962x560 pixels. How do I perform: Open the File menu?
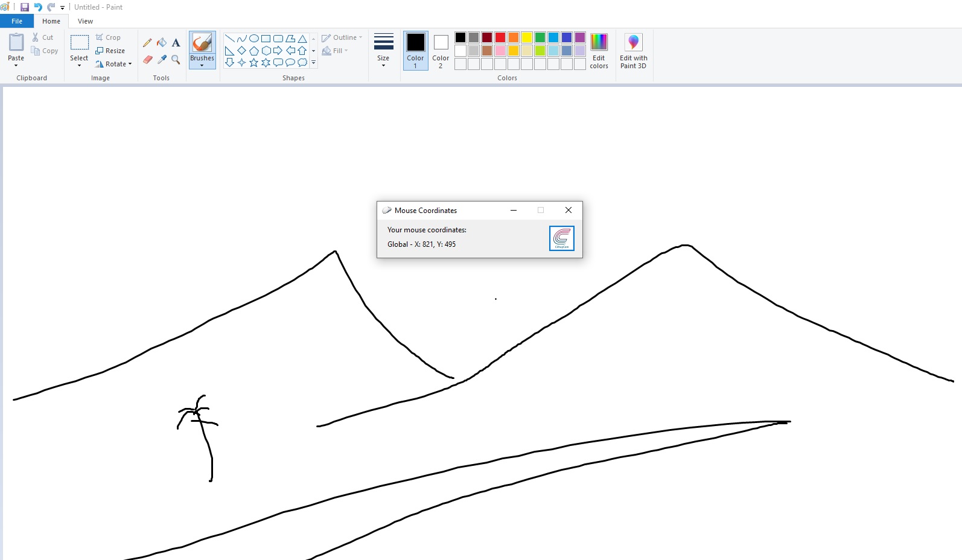click(17, 21)
